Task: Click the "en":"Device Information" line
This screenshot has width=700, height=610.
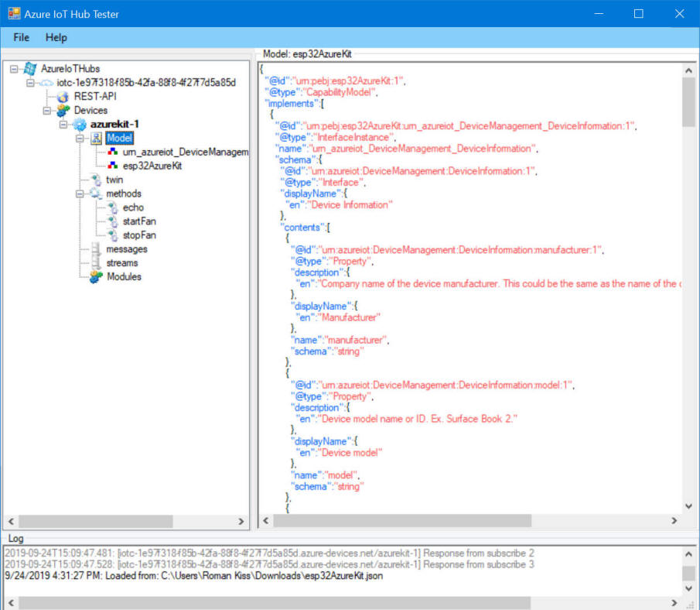Action: [338, 205]
